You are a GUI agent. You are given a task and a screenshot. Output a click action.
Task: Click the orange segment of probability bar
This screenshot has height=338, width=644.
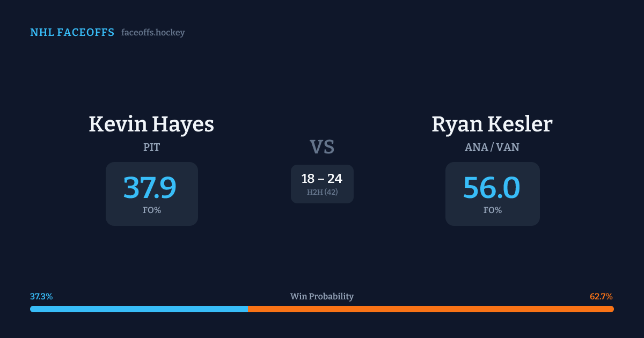pos(430,309)
